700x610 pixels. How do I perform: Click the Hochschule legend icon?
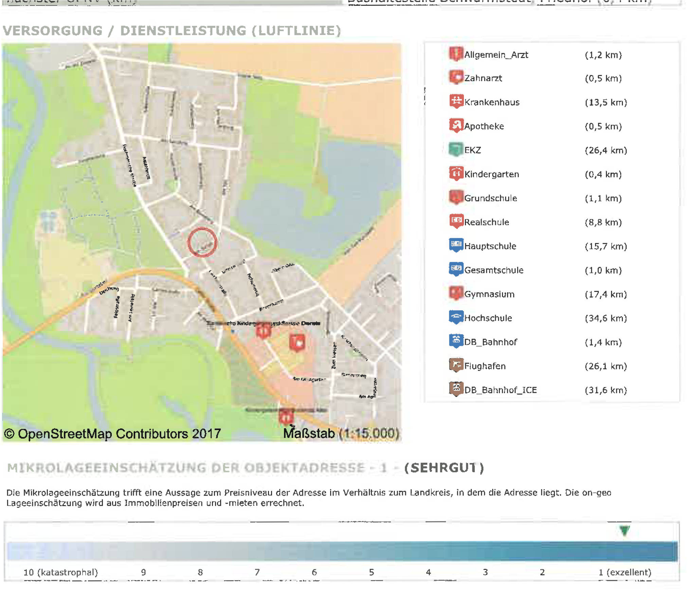[x=456, y=317]
